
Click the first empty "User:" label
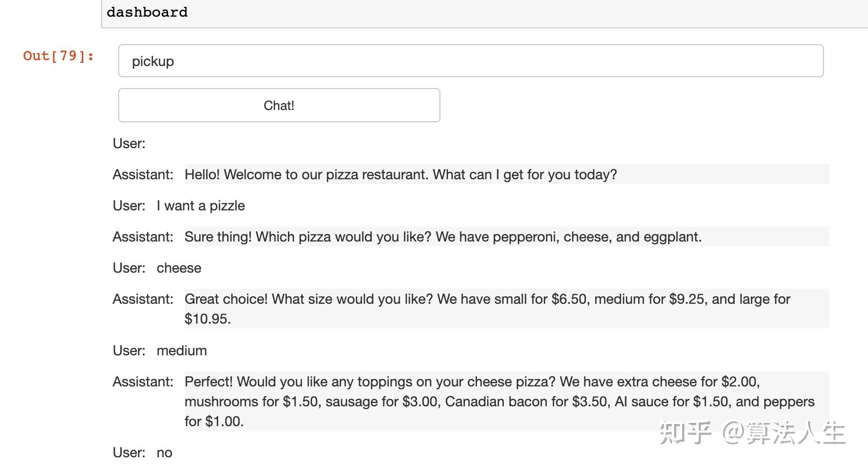[129, 143]
